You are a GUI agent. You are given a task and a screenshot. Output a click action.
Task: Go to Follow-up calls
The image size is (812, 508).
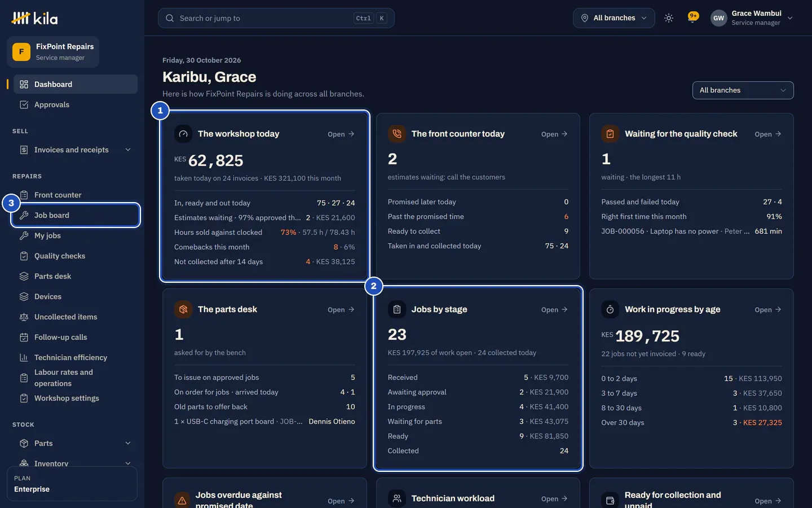click(x=75, y=338)
